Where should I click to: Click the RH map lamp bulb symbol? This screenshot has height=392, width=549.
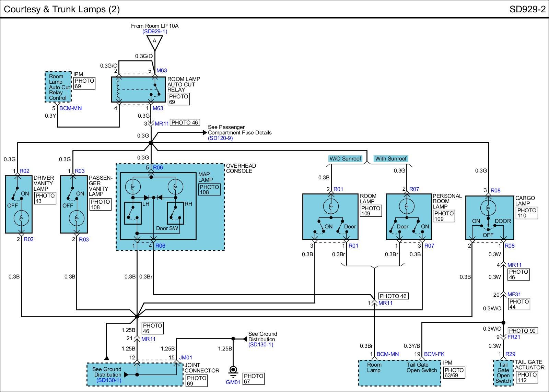click(x=175, y=187)
